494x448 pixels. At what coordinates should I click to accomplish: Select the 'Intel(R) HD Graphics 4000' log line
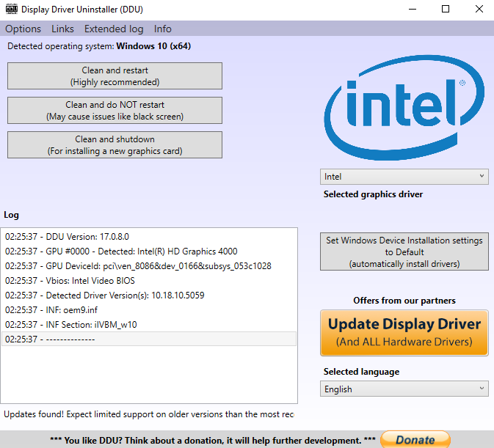coord(149,251)
